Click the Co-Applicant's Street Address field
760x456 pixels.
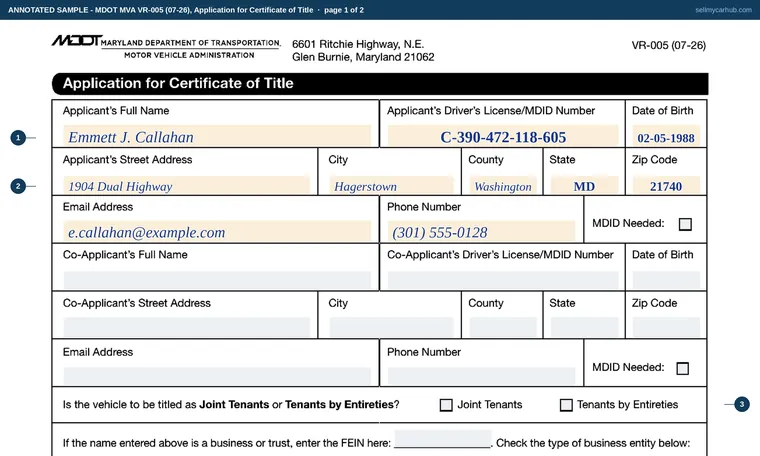pos(187,327)
